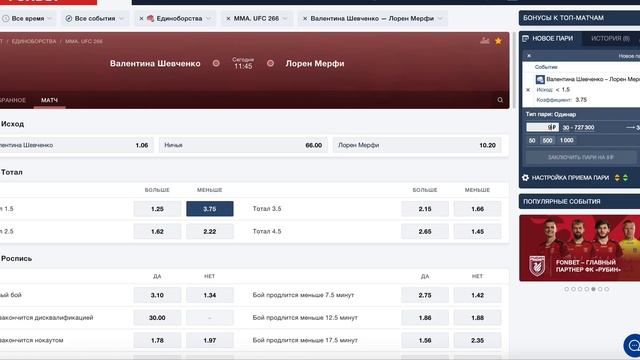Select Тотал 4.5 меньше odds 1.45
This screenshot has height=360, width=640.
tap(477, 231)
